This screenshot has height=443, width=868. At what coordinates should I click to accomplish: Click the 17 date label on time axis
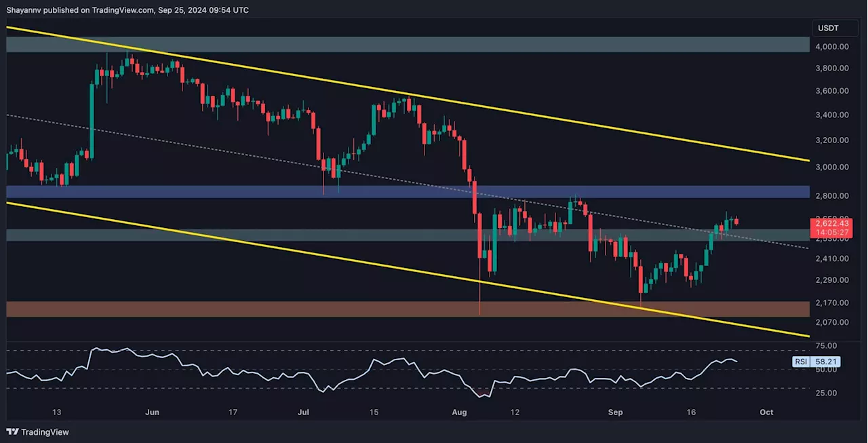(233, 412)
